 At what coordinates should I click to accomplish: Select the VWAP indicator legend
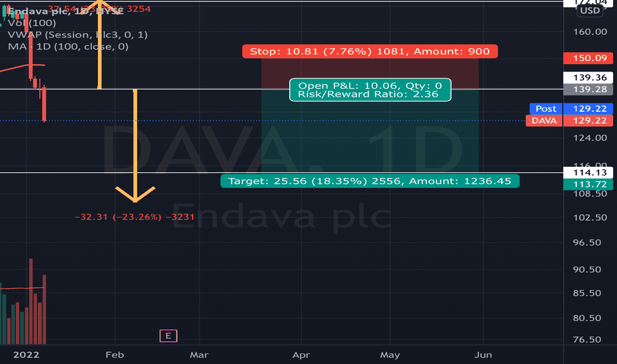coord(77,34)
